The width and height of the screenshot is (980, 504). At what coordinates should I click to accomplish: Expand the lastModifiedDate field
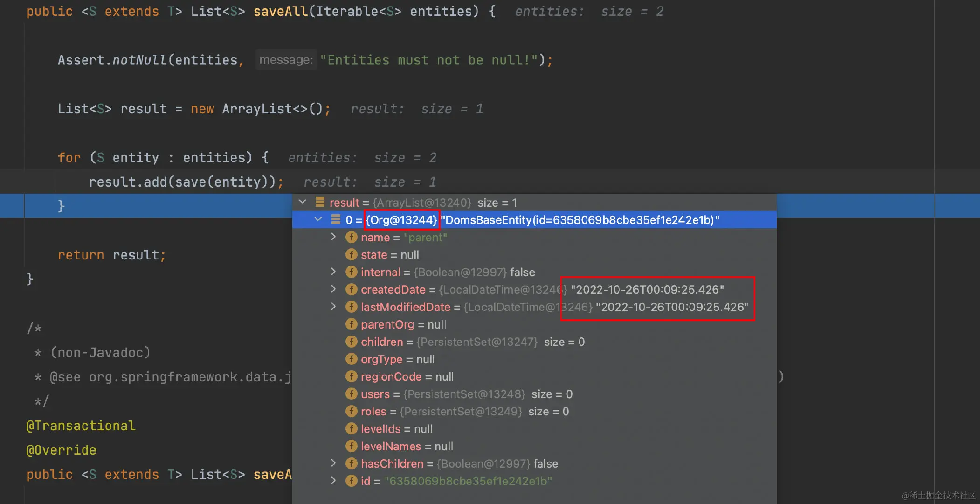(x=333, y=307)
